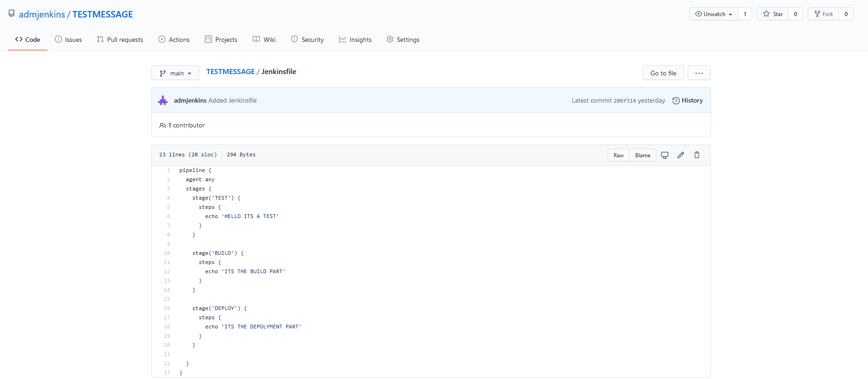
Task: Expand the main branch selector
Action: pos(175,73)
